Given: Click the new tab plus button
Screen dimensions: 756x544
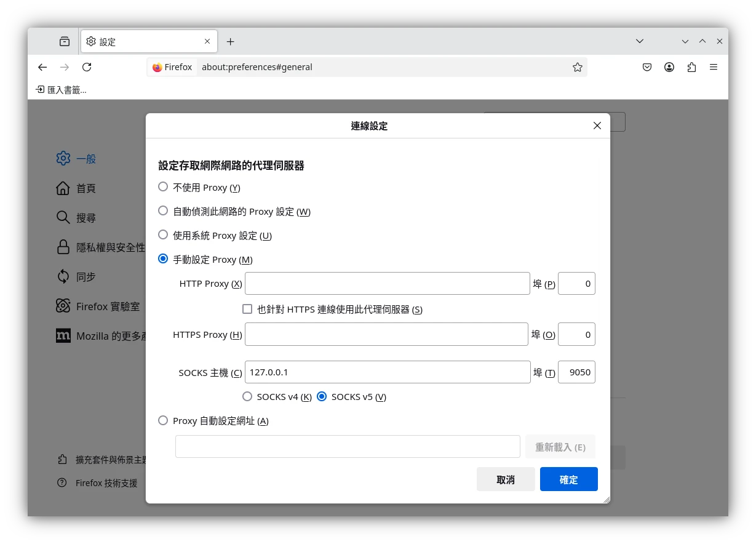Looking at the screenshot, I should coord(230,42).
